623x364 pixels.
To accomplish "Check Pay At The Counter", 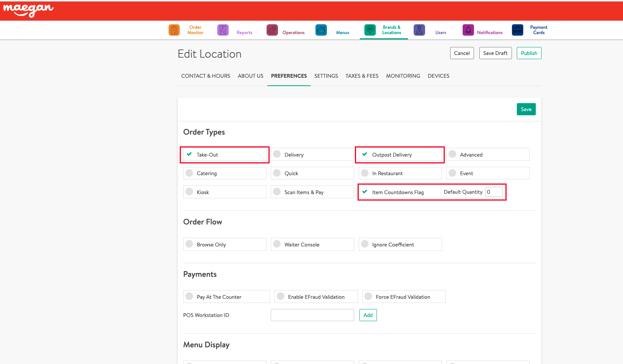I will coord(190,297).
